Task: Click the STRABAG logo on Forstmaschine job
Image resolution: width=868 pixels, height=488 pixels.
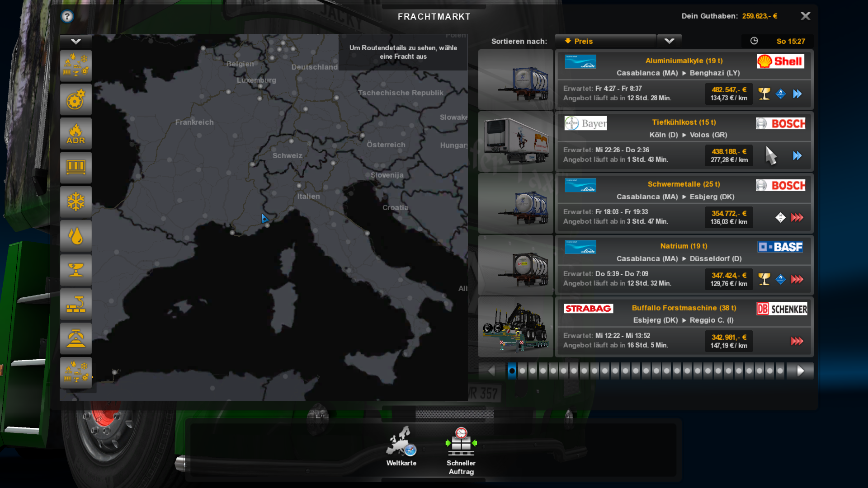Action: (x=589, y=309)
